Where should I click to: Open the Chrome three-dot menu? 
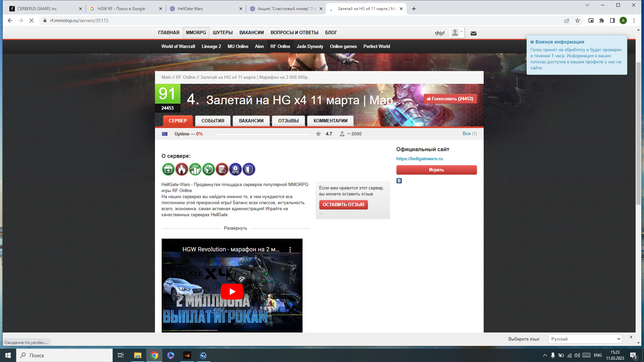coord(634,20)
